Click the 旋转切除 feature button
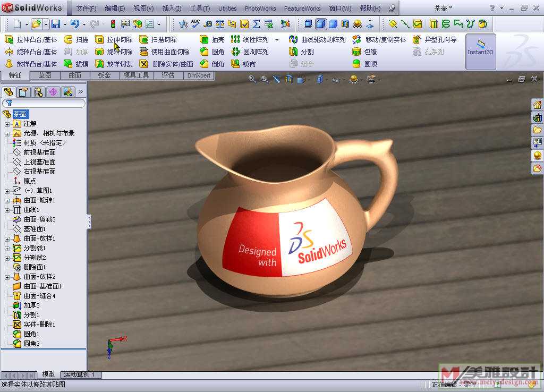Screen dimensions: 544x392 tap(114, 52)
